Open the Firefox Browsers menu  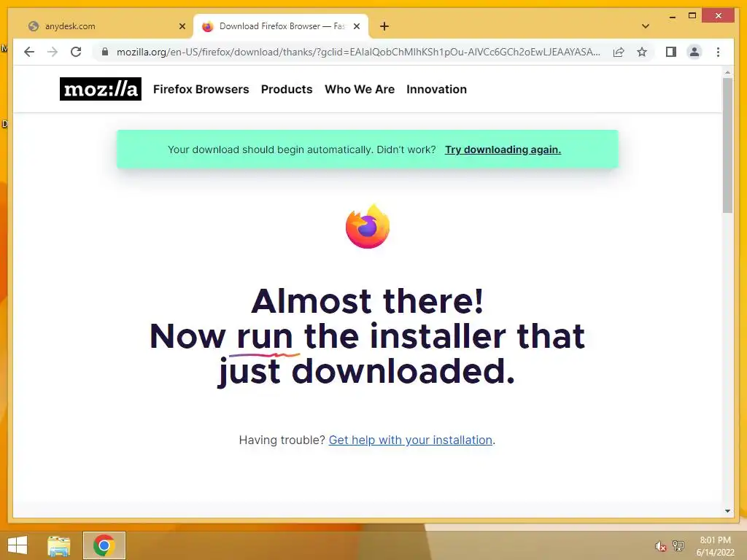[x=201, y=90]
